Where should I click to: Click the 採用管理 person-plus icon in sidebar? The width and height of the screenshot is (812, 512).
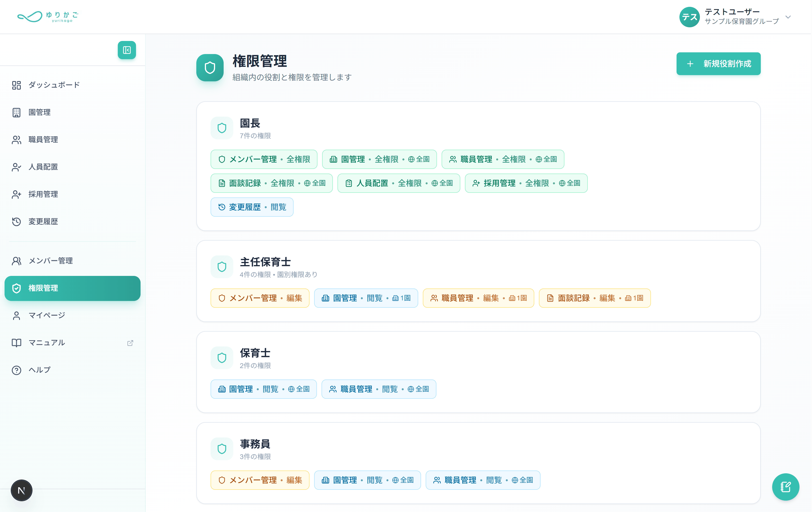pyautogui.click(x=17, y=194)
